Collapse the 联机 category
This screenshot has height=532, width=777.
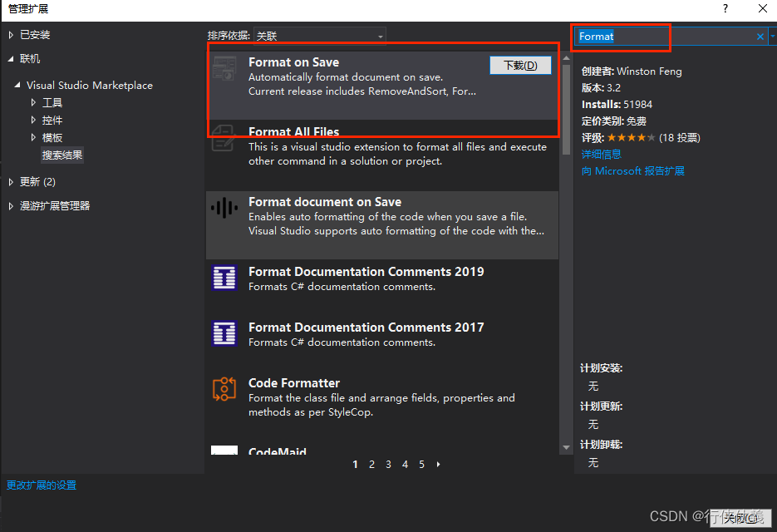pyautogui.click(x=11, y=58)
